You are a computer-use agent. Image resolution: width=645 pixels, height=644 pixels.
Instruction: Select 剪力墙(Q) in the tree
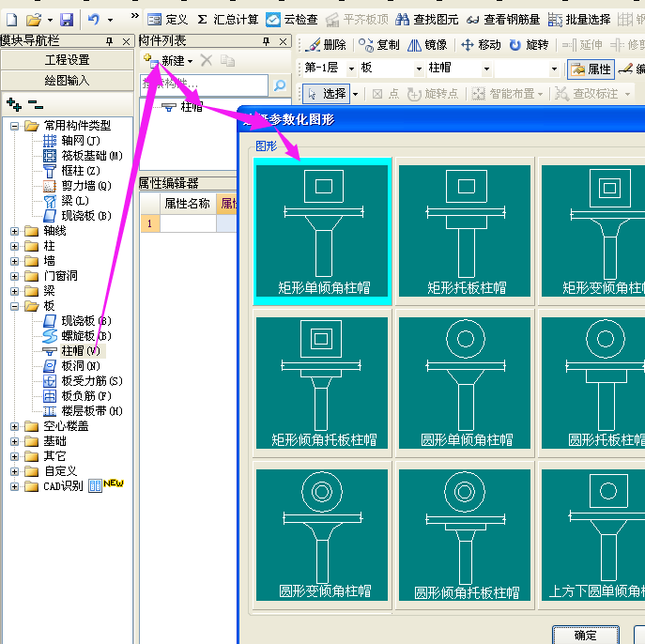(77, 186)
